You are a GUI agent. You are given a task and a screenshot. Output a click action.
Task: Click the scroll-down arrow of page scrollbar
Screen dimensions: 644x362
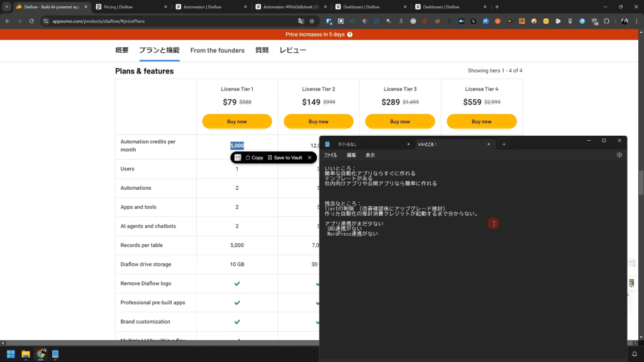click(x=641, y=337)
